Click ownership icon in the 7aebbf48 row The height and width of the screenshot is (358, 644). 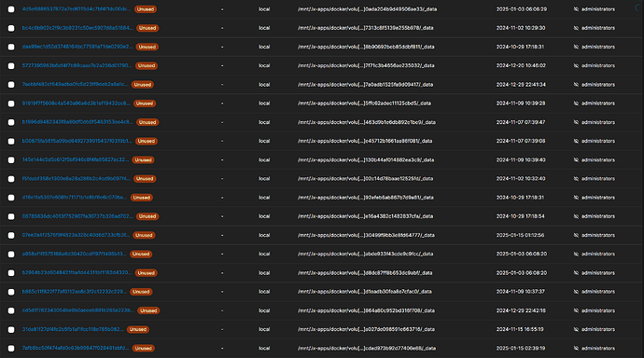[576, 85]
